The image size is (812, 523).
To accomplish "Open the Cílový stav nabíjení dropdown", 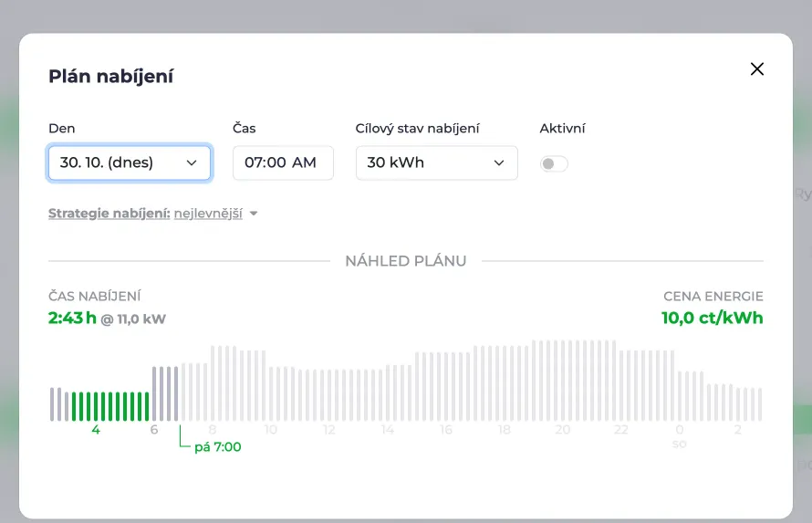I will 436,162.
